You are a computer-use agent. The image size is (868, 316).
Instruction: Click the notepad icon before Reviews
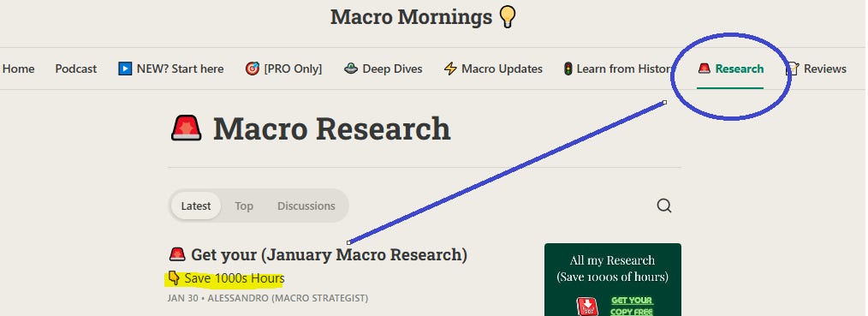coord(793,69)
